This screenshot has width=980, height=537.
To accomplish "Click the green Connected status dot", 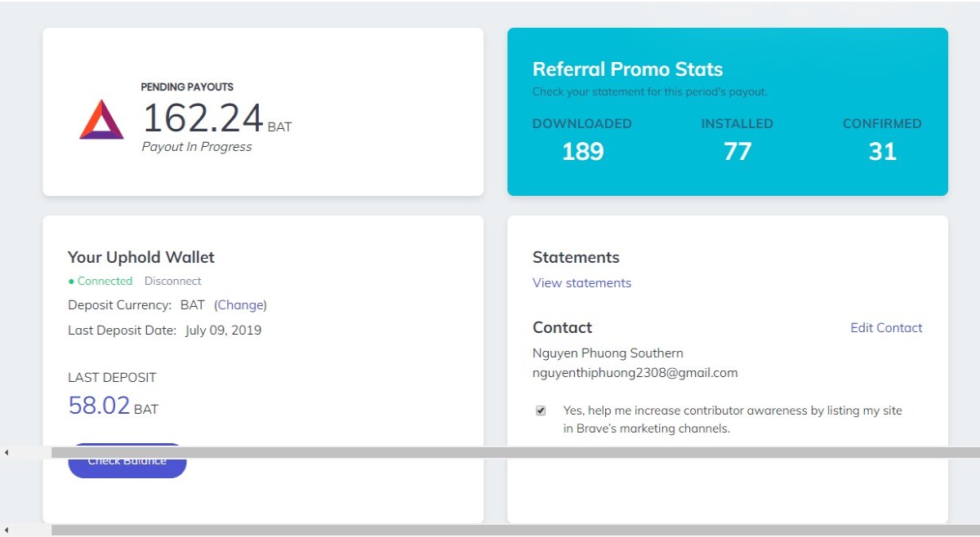I will (x=71, y=281).
